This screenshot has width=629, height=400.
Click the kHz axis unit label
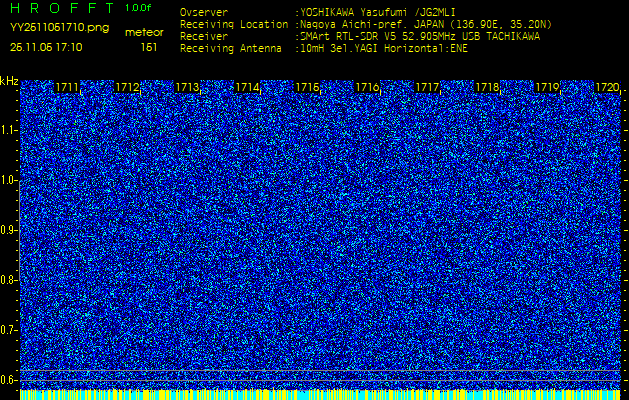click(9, 81)
